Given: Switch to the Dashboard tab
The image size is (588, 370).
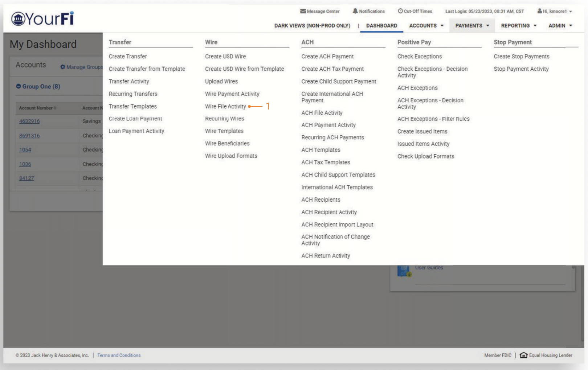Looking at the screenshot, I should [381, 26].
